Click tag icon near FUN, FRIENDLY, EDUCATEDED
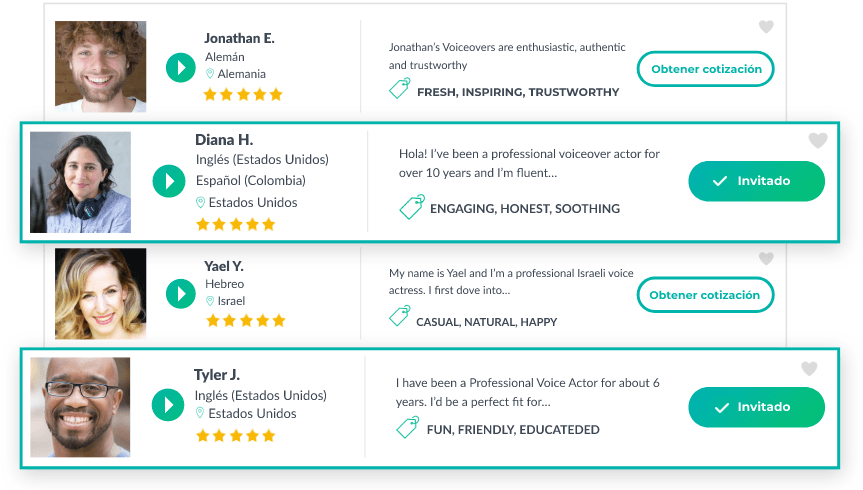Viewport: 863px width, 490px height. (408, 428)
